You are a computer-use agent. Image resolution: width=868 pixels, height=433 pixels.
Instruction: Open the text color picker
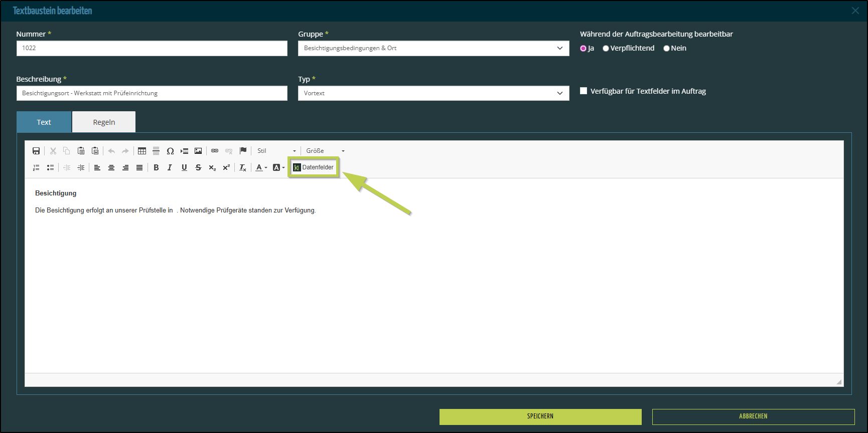coord(261,167)
